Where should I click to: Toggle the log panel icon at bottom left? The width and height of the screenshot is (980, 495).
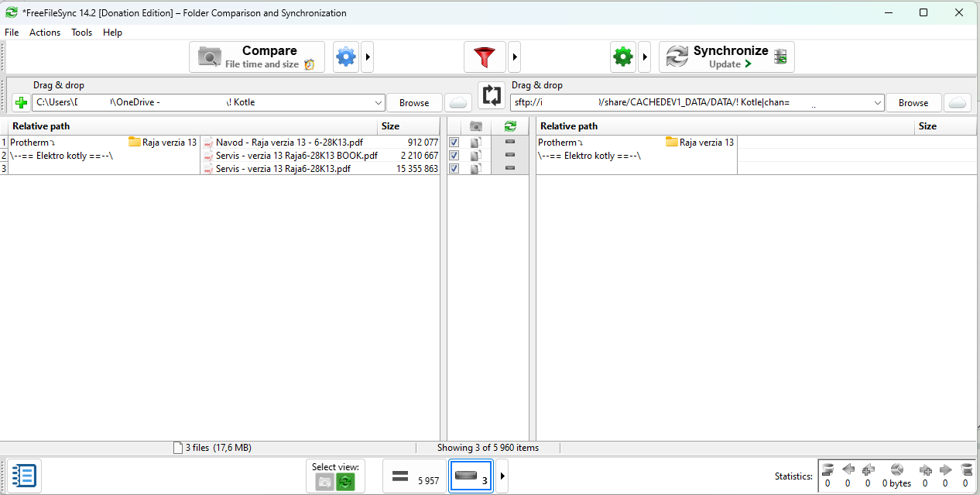point(24,476)
